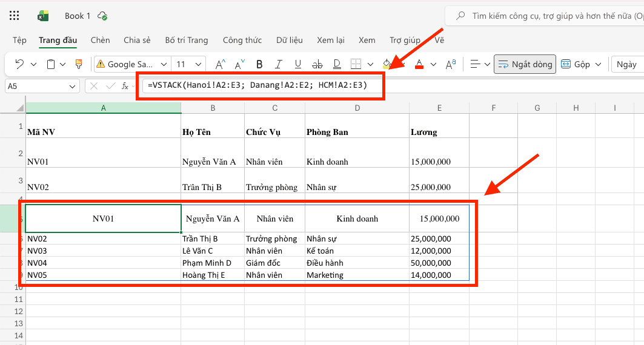The width and height of the screenshot is (644, 345).
Task: Apply strikethrough formatting
Action: [317, 64]
